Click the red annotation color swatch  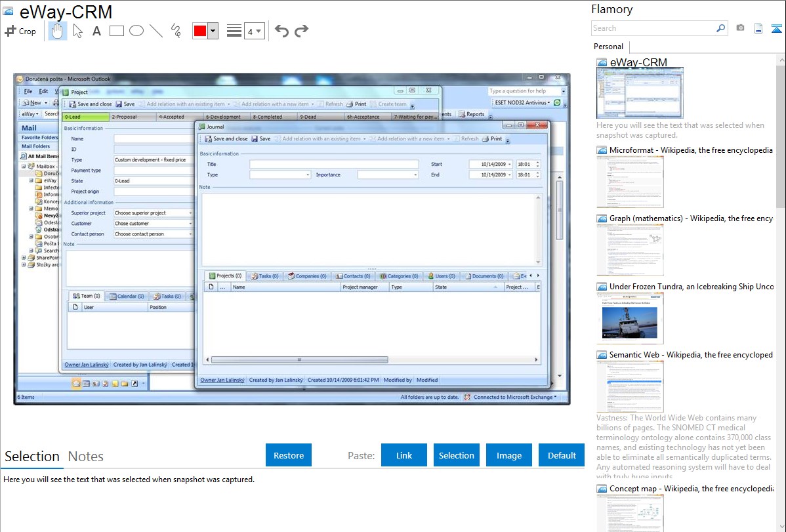pyautogui.click(x=200, y=31)
